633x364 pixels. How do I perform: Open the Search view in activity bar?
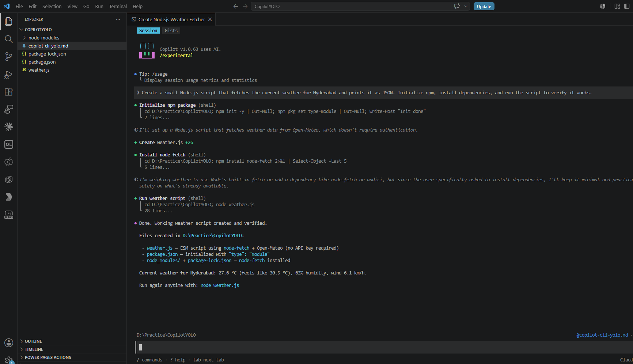point(9,39)
